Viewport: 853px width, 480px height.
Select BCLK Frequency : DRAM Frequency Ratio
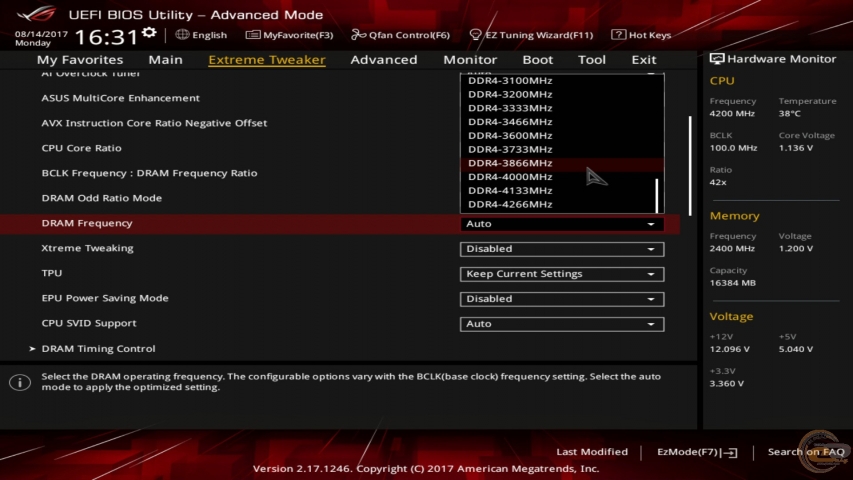coord(150,173)
